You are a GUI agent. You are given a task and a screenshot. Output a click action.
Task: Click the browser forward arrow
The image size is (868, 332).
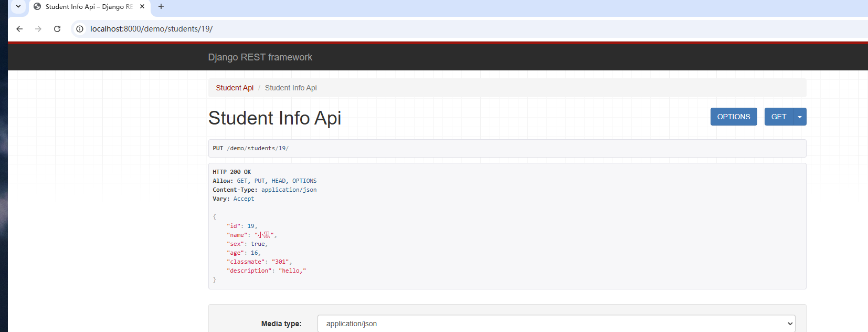click(38, 29)
